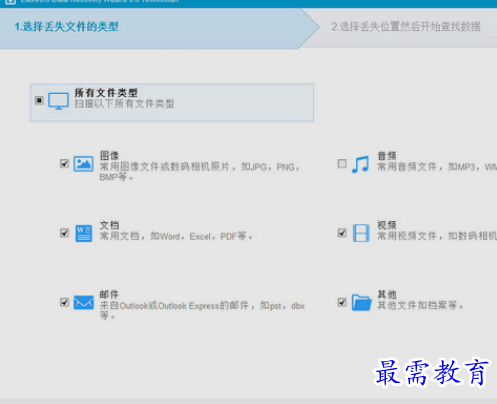Click the music note audio icon
This screenshot has width=497, height=404.
tap(360, 164)
